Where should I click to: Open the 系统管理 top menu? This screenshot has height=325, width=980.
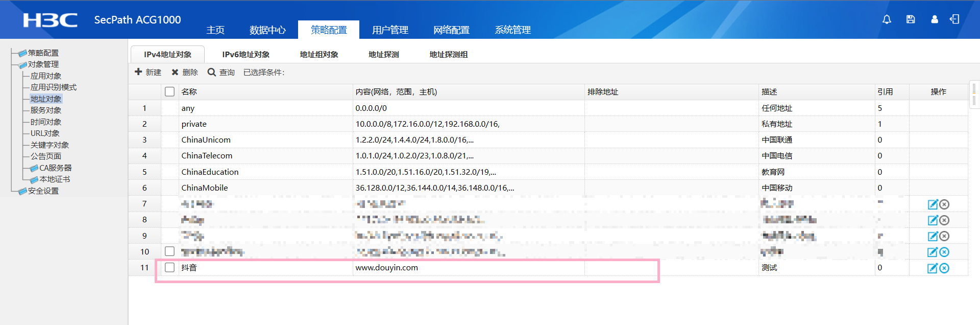512,30
